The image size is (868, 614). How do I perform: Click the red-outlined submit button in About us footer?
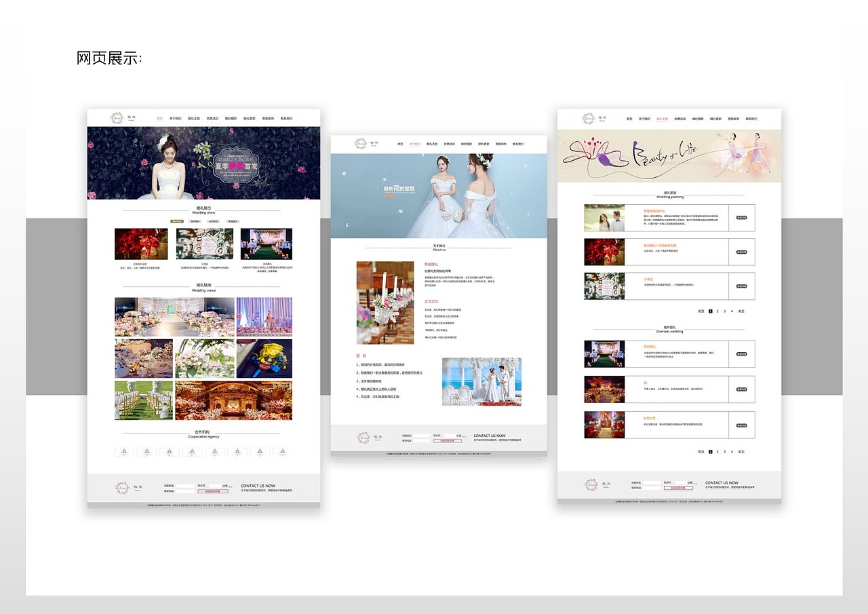click(x=448, y=441)
